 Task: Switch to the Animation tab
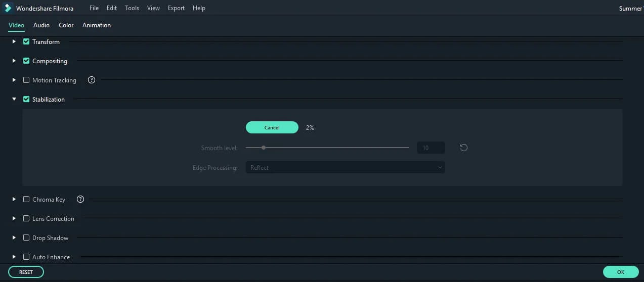coord(97,25)
